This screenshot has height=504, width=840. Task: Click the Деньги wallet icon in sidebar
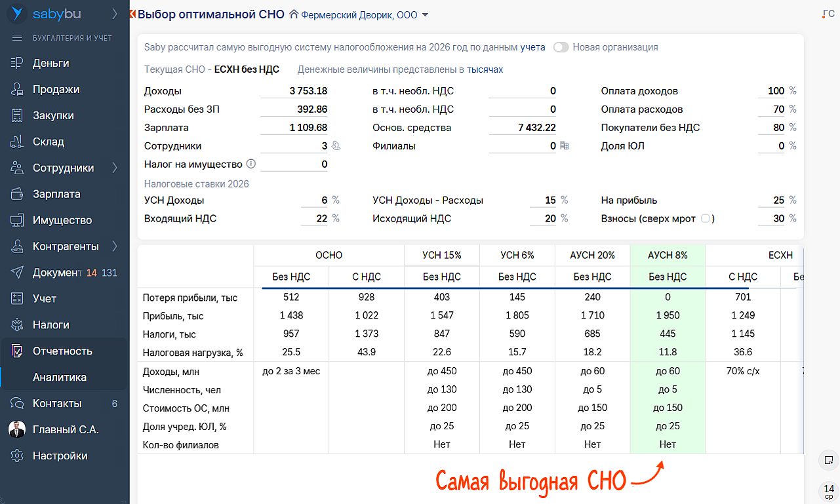coord(18,63)
